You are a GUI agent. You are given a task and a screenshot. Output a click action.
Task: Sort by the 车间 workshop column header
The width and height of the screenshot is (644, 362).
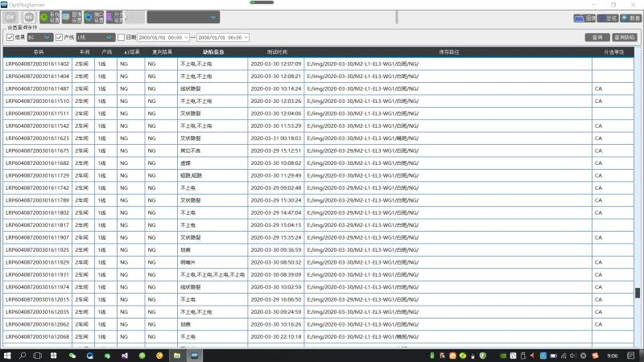[x=85, y=52]
